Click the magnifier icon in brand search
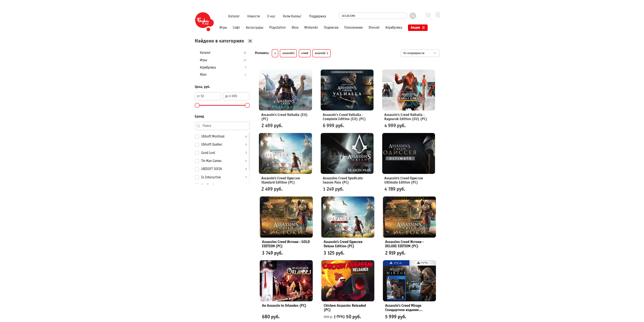 (199, 126)
